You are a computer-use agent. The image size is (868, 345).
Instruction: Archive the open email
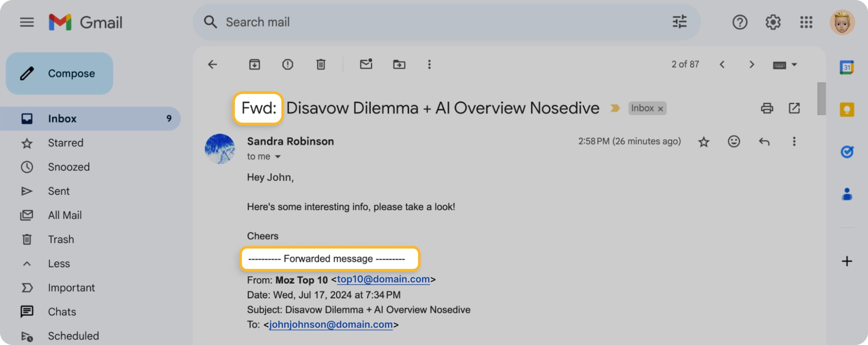coord(255,65)
